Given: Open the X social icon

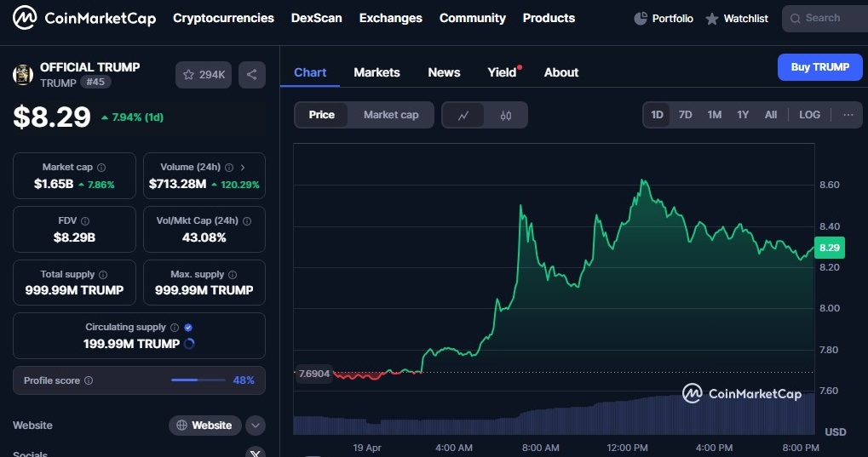Looking at the screenshot, I should (x=256, y=453).
